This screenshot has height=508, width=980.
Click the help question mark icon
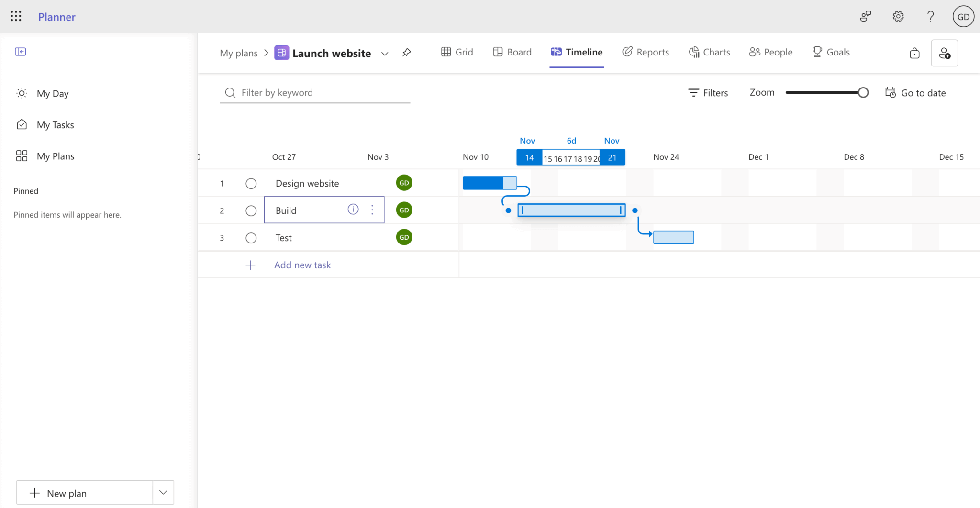coord(930,16)
